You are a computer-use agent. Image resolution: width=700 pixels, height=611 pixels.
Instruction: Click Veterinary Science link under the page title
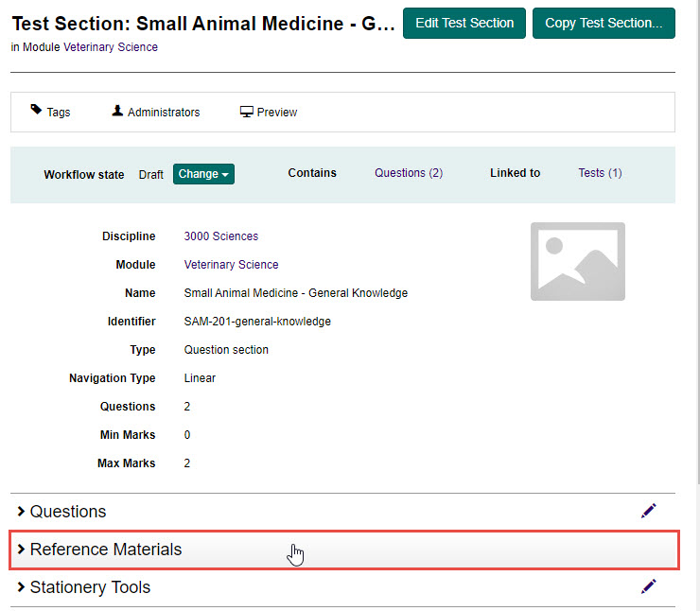(111, 47)
